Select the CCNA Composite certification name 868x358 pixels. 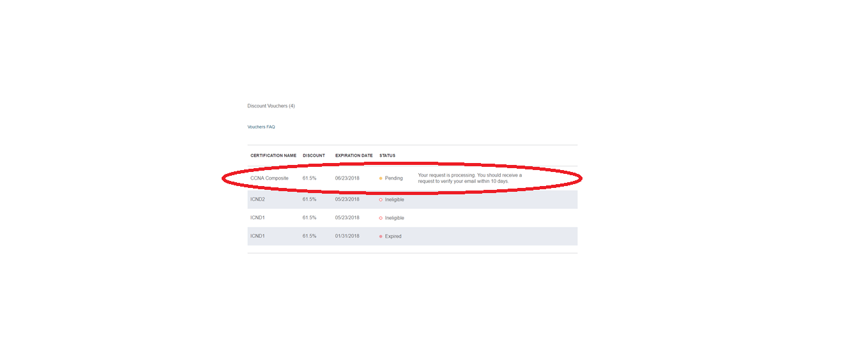(x=270, y=178)
